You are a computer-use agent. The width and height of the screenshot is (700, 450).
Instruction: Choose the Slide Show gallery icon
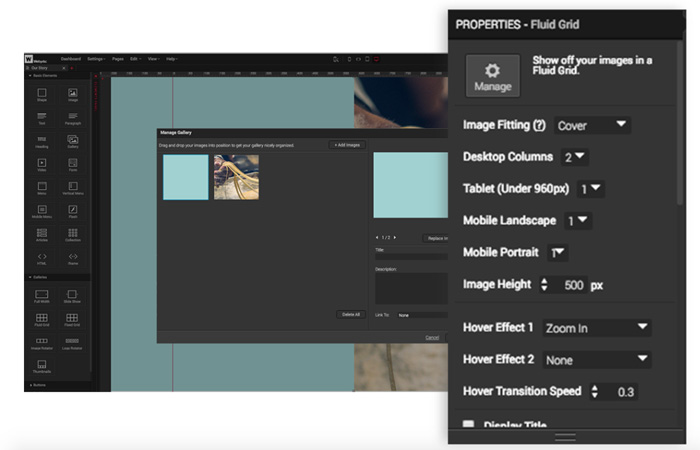[73, 296]
